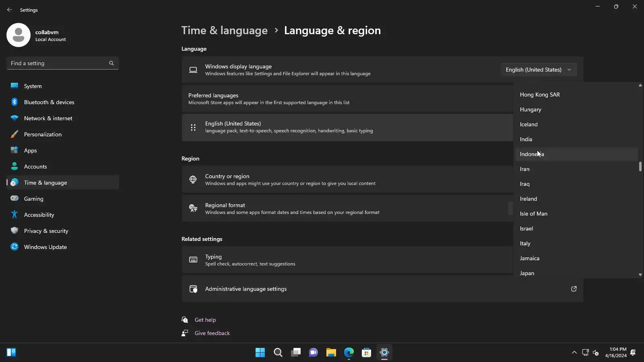
Task: Click the Country or region globe icon
Action: click(193, 179)
